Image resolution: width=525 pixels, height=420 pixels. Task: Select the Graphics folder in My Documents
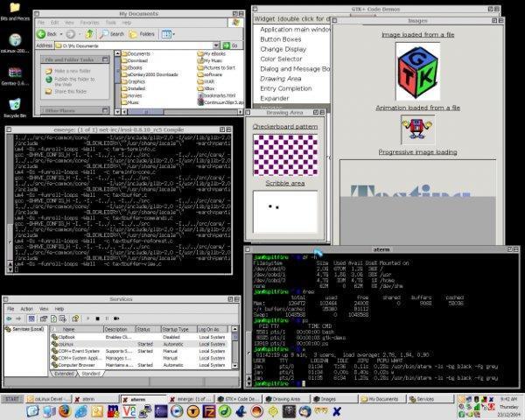pyautogui.click(x=134, y=81)
